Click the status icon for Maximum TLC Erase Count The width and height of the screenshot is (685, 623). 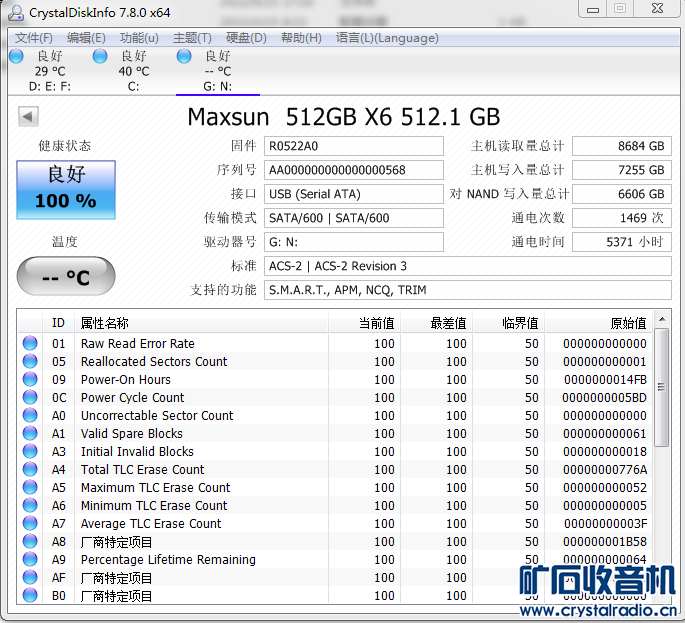tap(30, 487)
